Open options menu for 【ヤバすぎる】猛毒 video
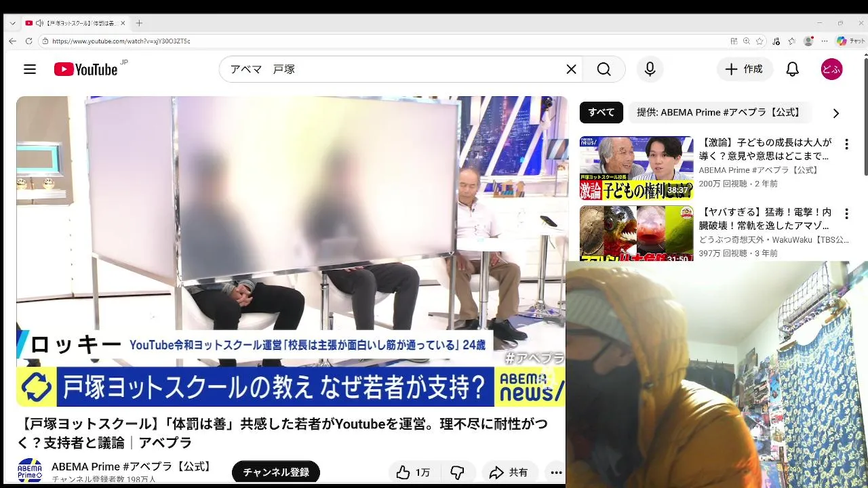868x488 pixels. point(846,213)
